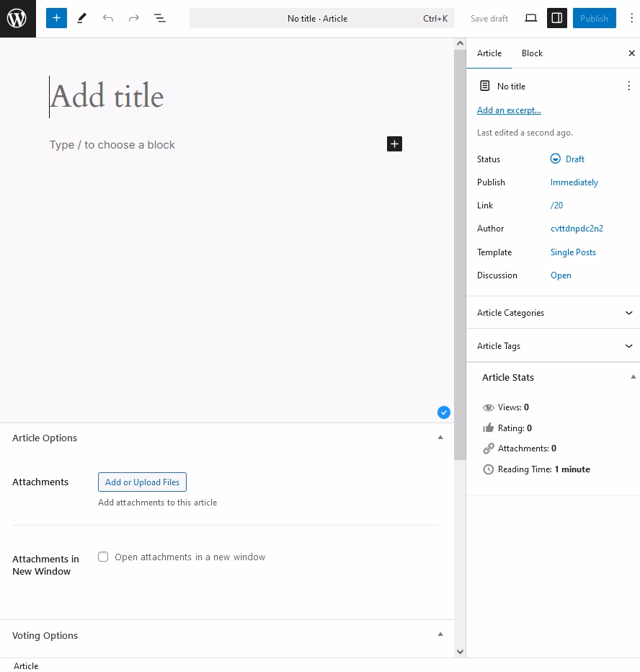The image size is (640, 672).
Task: Select the Tools pencil icon
Action: tap(82, 18)
